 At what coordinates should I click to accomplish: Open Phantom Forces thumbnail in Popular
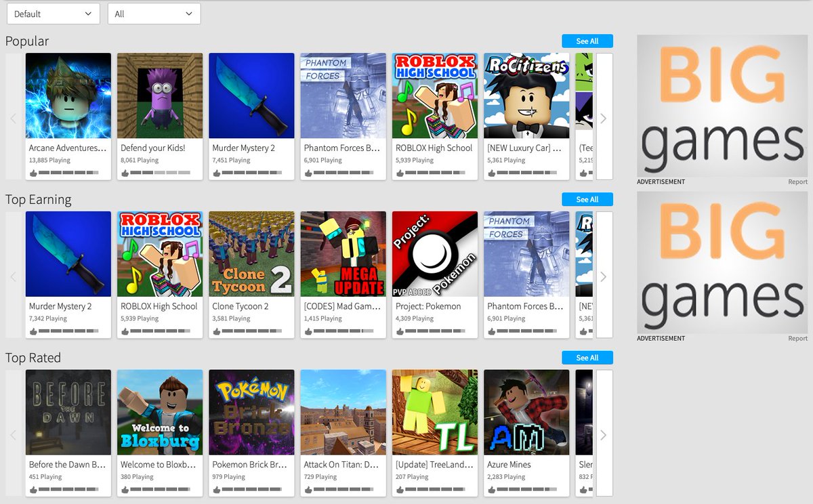[x=343, y=96]
